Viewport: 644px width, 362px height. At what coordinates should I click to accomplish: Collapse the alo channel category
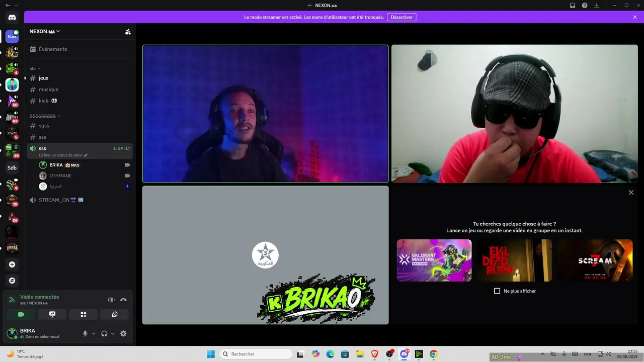point(35,68)
